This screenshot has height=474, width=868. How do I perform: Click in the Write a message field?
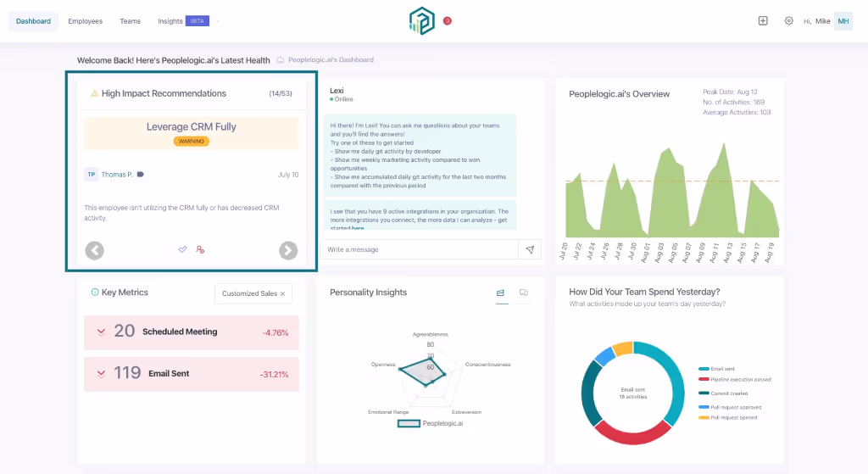click(x=419, y=250)
